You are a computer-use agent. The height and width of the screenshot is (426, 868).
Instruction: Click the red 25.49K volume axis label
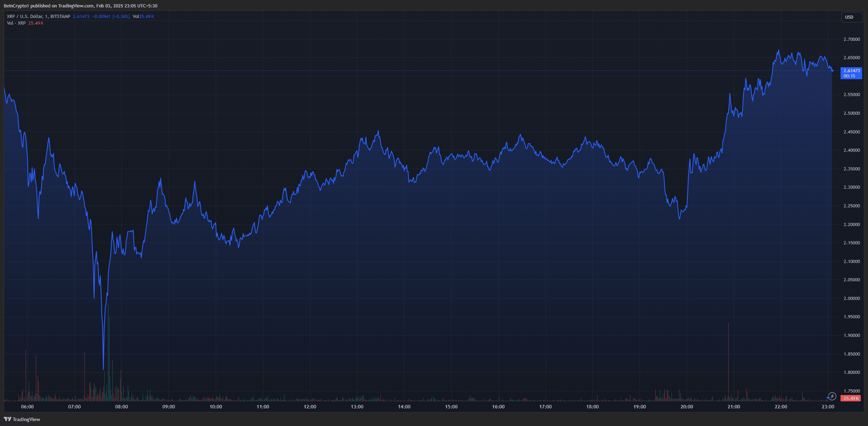point(850,398)
